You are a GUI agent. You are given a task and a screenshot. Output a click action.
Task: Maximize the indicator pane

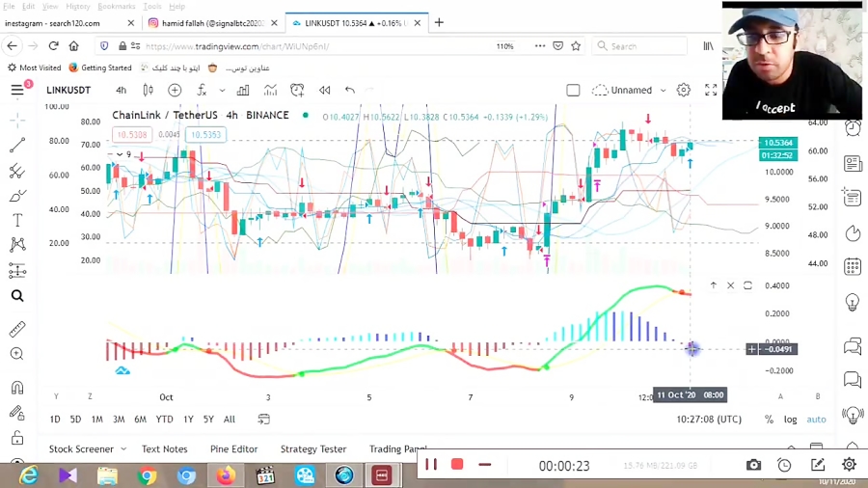tap(747, 285)
